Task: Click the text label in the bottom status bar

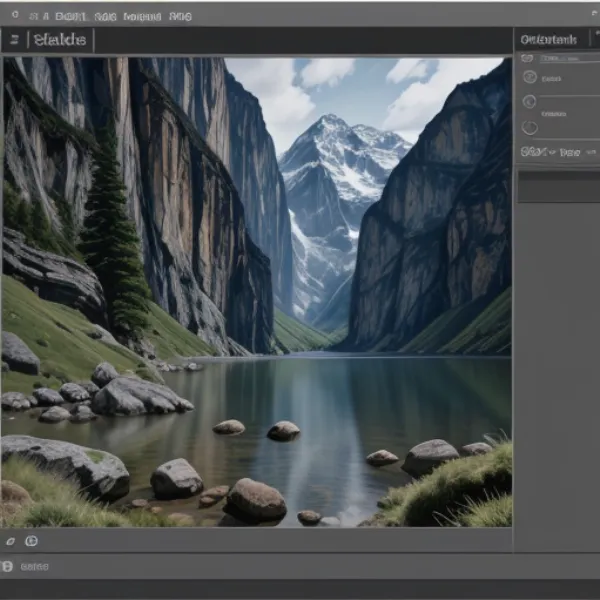Action: tap(34, 567)
